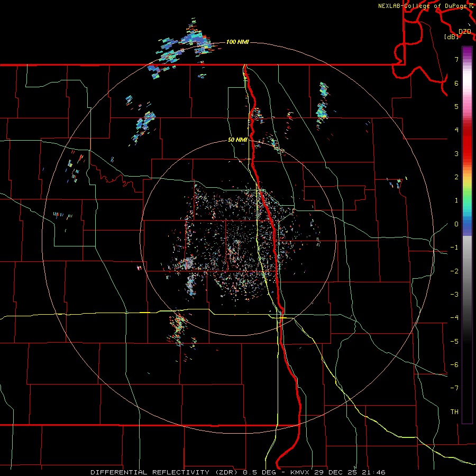
Task: Click the "3" value on the color scale
Action: pyautogui.click(x=456, y=153)
